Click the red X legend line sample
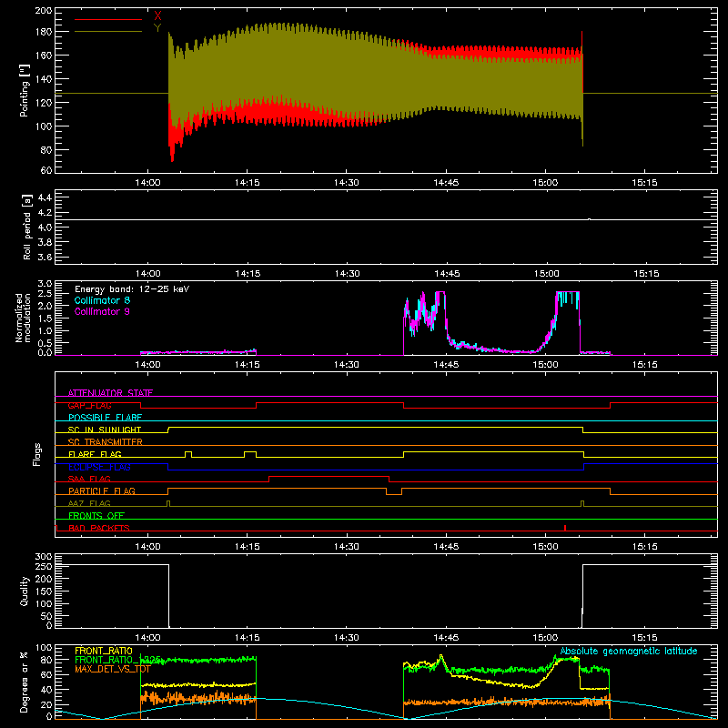Screen dimensions: 728x728 pyautogui.click(x=108, y=19)
